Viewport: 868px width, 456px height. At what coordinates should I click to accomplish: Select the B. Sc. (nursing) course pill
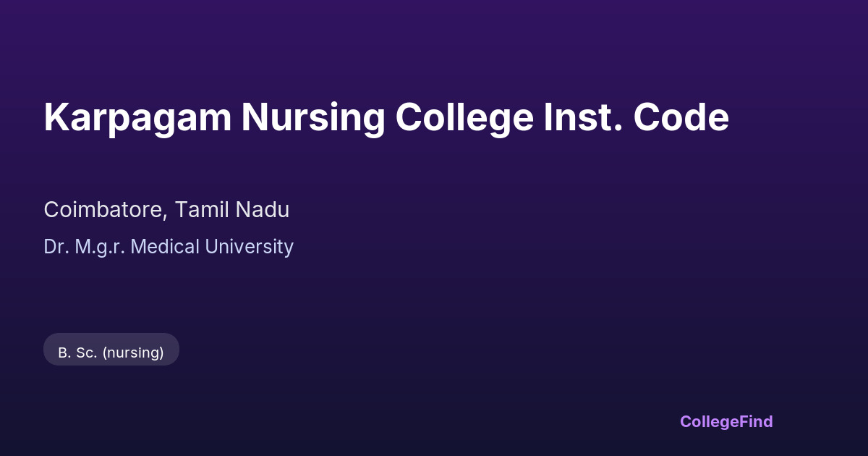click(x=111, y=352)
